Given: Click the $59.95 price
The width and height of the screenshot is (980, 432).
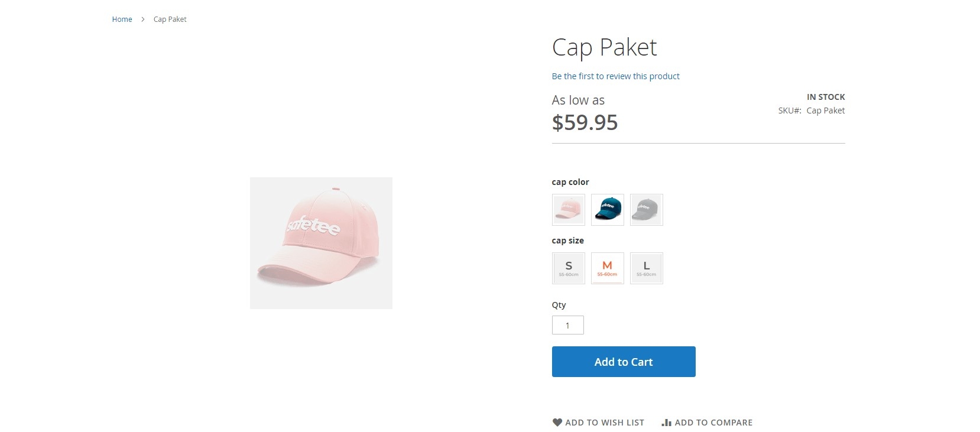Looking at the screenshot, I should pos(585,122).
